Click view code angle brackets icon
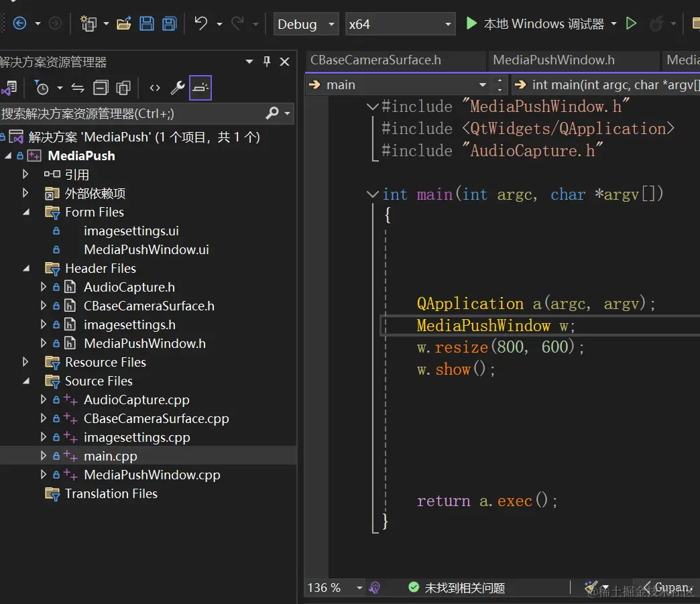Screen dimensions: 700x604 [154, 88]
